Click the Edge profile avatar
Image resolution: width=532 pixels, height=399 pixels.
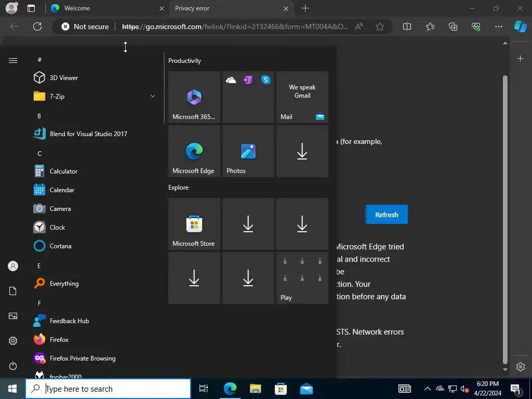(11, 8)
